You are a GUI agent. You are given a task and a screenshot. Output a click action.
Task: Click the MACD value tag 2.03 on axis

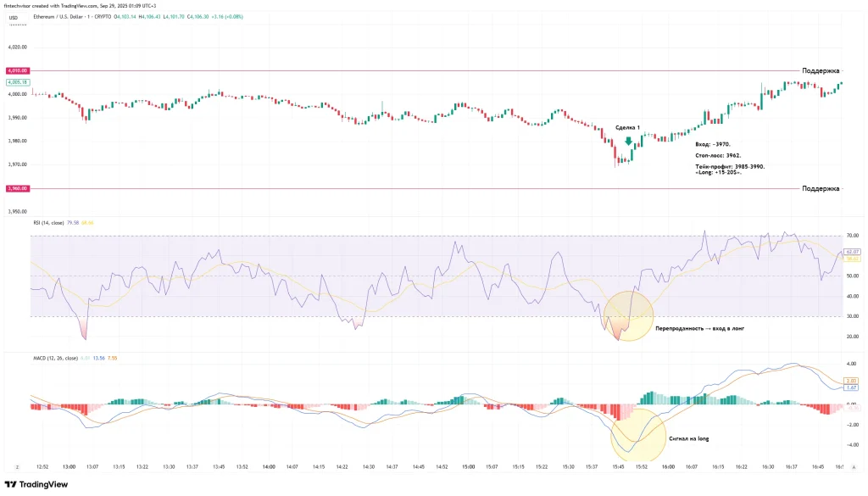tap(850, 382)
